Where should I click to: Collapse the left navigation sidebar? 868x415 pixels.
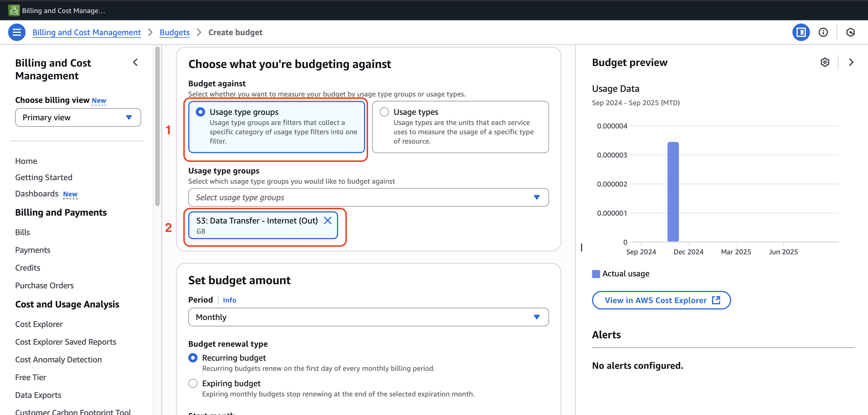pos(135,62)
